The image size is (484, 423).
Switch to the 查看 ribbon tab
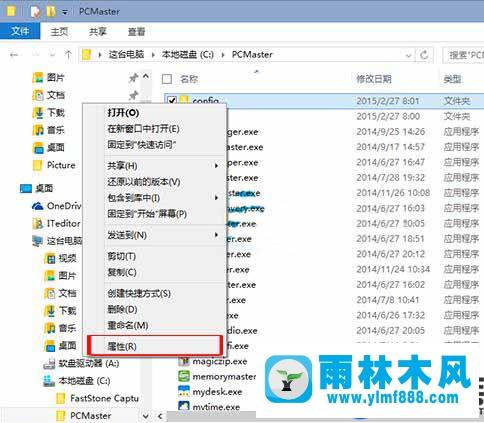pos(136,32)
